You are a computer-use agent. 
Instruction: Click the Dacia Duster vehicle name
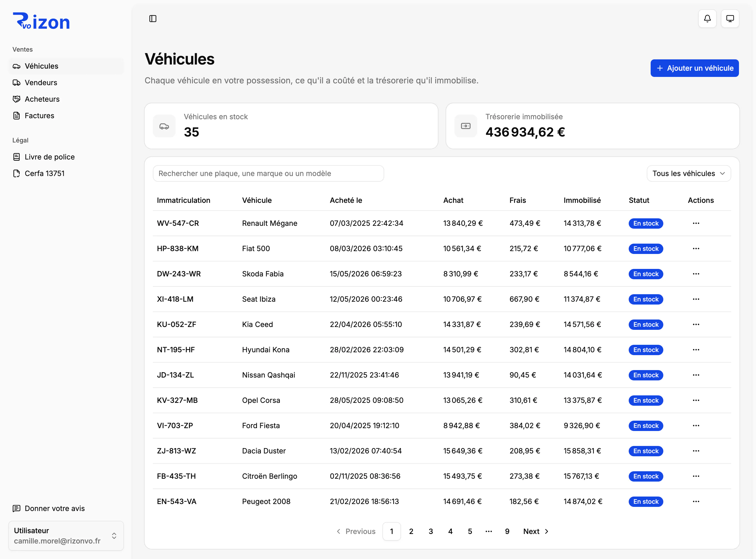tap(264, 451)
